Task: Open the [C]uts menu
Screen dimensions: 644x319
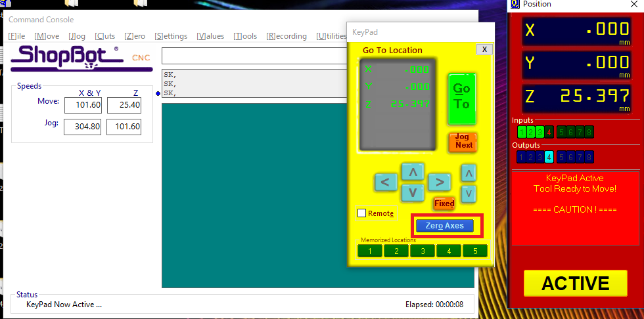Action: pyautogui.click(x=104, y=36)
